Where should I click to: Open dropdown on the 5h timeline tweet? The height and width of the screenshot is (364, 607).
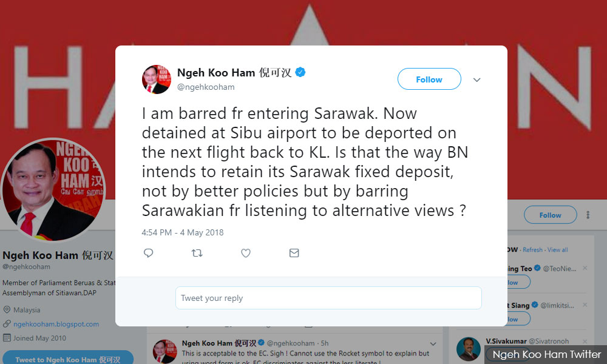tap(433, 343)
